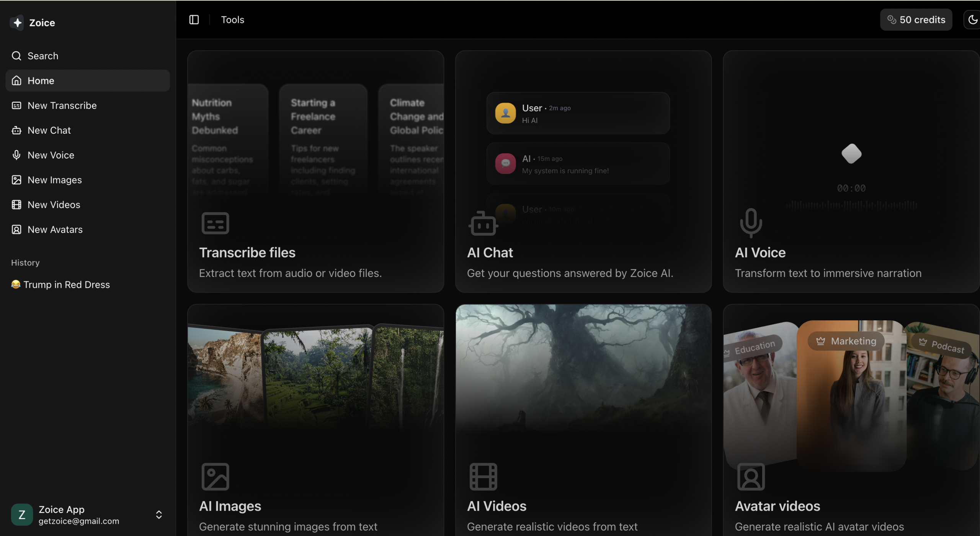Click the Zoice star logo
980x536 pixels.
(x=17, y=23)
